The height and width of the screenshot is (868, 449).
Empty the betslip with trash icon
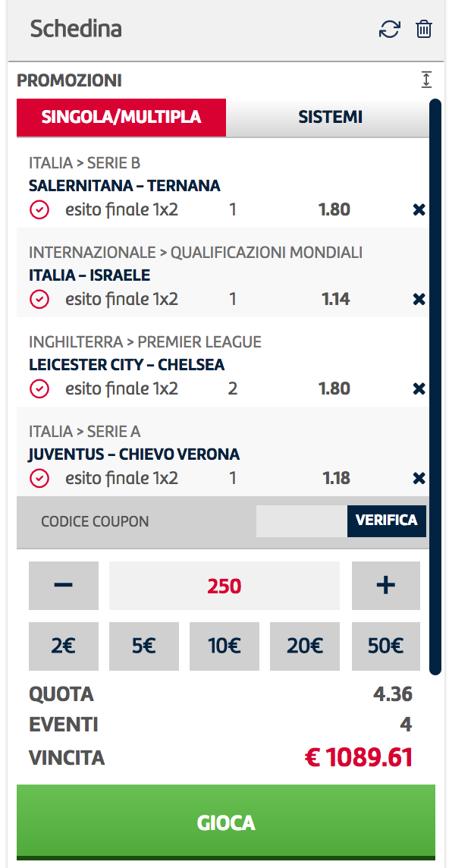423,29
